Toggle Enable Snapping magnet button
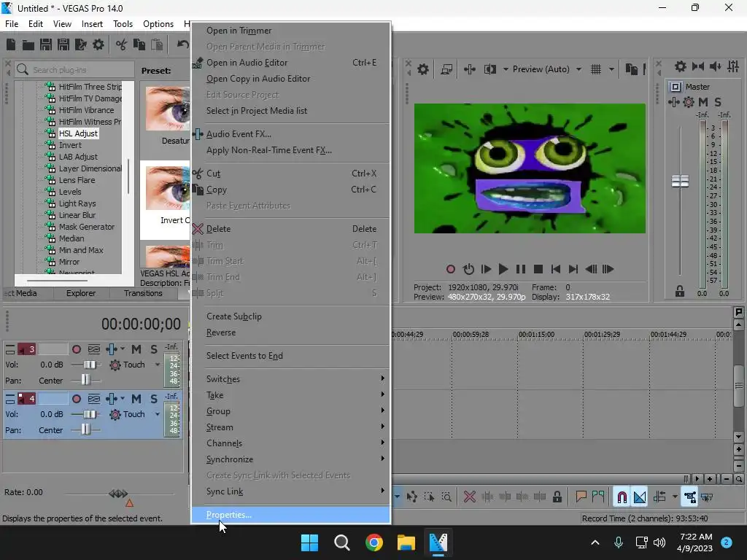747x560 pixels. 622,497
